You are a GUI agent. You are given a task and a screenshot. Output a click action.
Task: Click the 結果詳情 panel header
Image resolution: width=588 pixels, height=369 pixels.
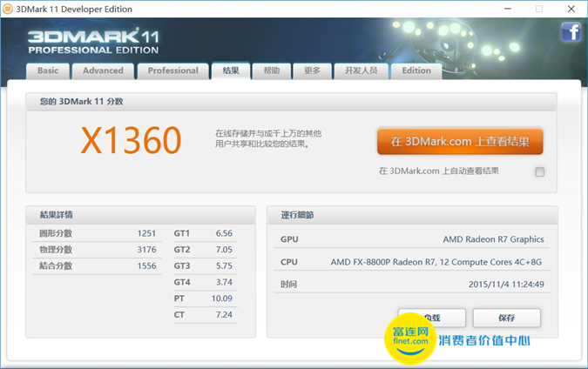[x=140, y=215]
